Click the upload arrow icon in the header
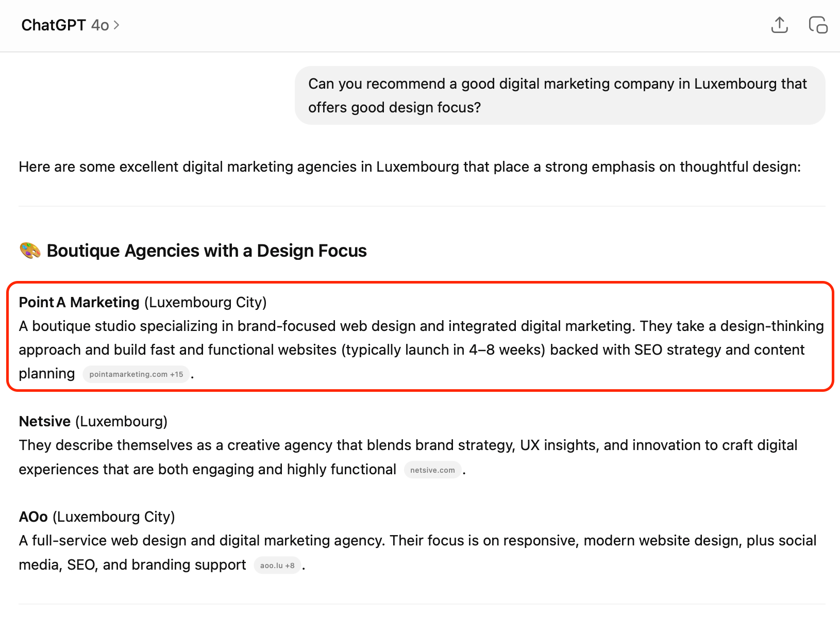Viewport: 840px width, 631px height. tap(780, 25)
